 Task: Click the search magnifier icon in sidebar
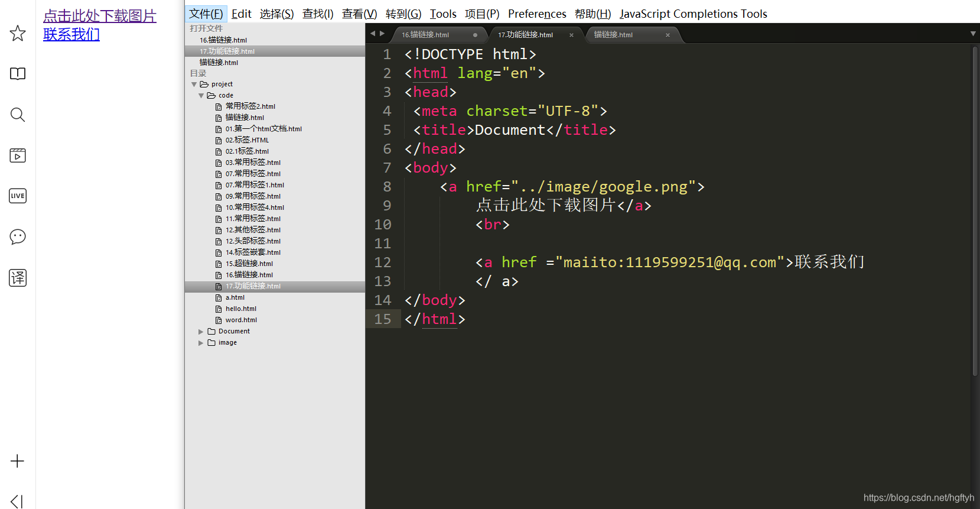[x=18, y=115]
